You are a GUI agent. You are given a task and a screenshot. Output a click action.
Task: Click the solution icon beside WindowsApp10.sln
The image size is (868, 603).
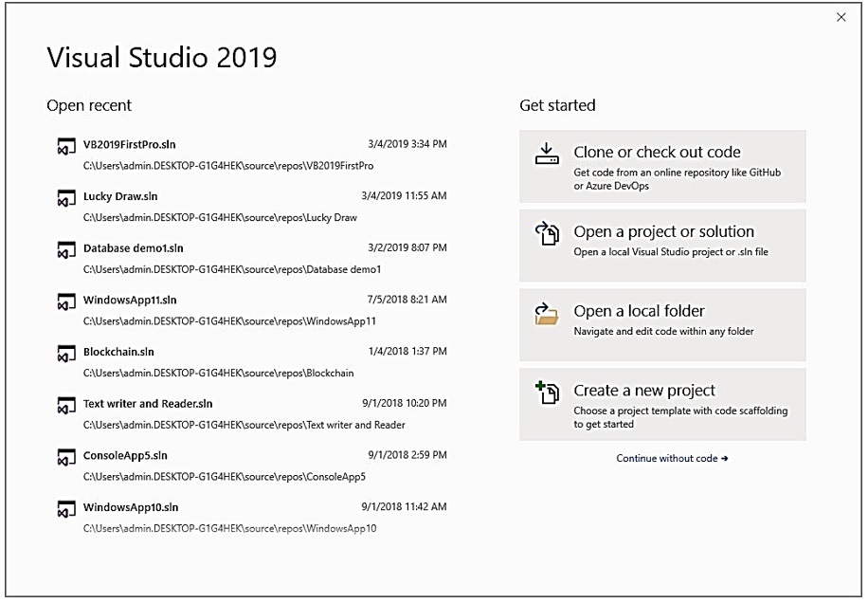(x=66, y=509)
